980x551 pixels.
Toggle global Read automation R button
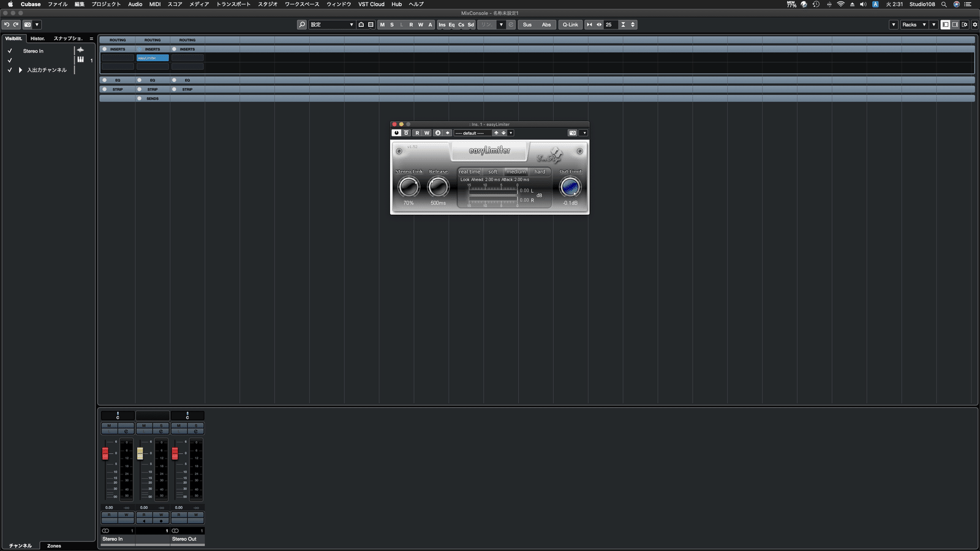coord(411,24)
